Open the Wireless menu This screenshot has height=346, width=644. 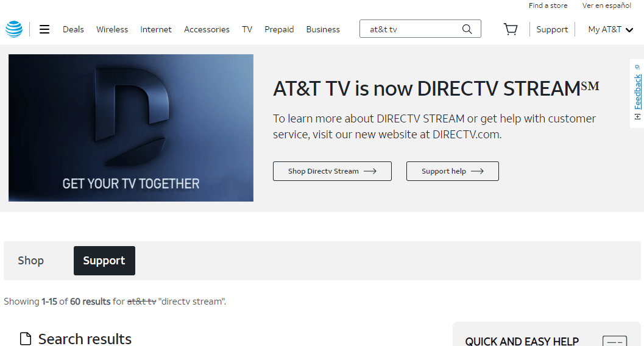coord(112,30)
